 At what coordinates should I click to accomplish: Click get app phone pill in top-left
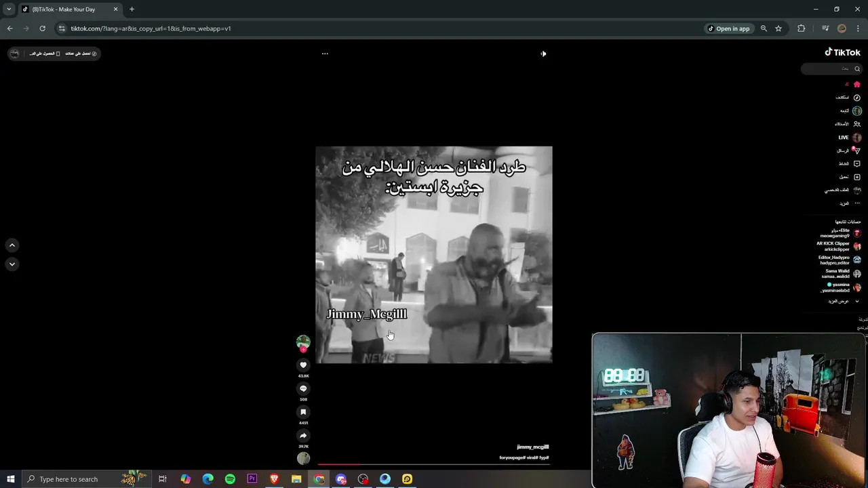coord(45,54)
